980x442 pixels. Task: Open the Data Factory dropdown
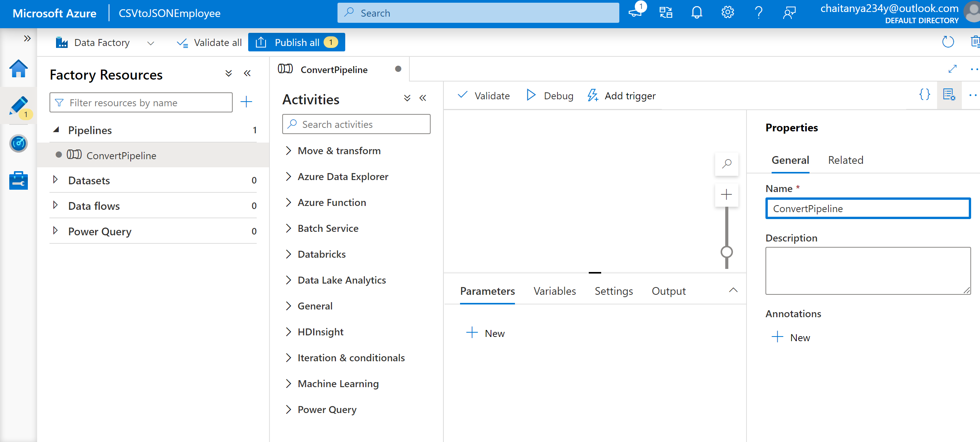105,42
